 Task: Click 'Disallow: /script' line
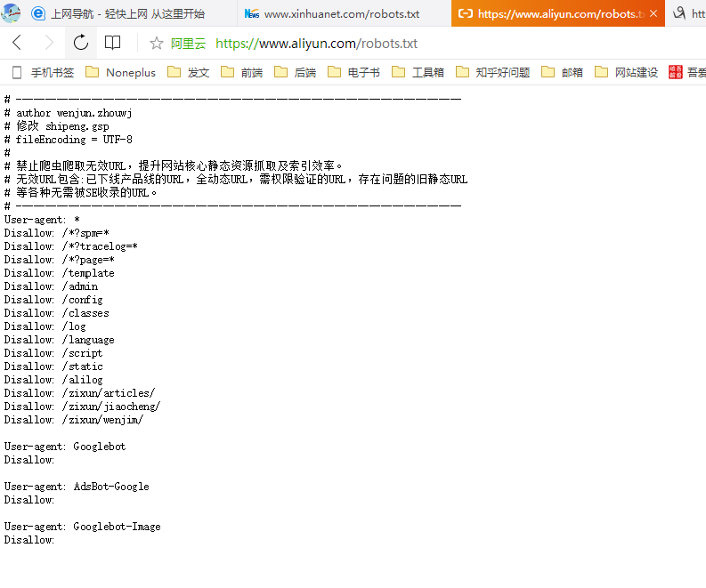pos(53,353)
